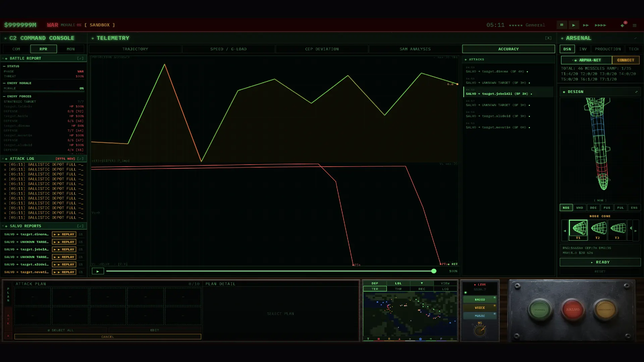
Task: Collapse the Battle Report section toggle
Action: tap(80, 58)
